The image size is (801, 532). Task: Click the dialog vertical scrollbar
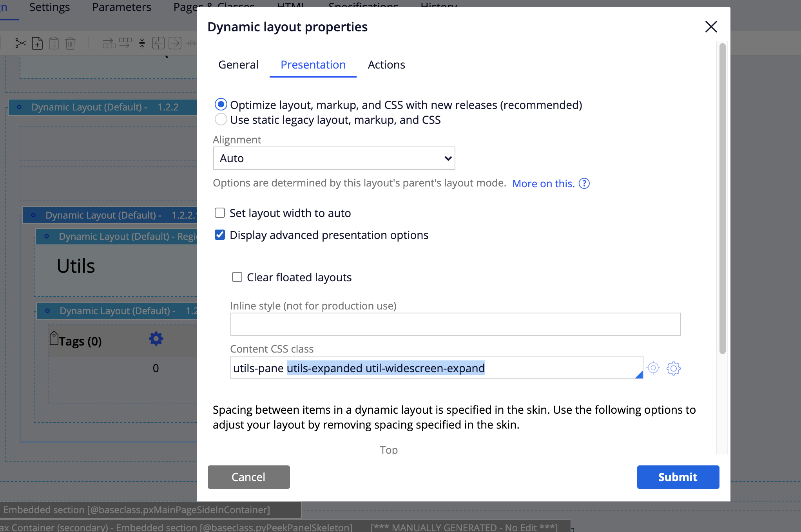[723, 198]
